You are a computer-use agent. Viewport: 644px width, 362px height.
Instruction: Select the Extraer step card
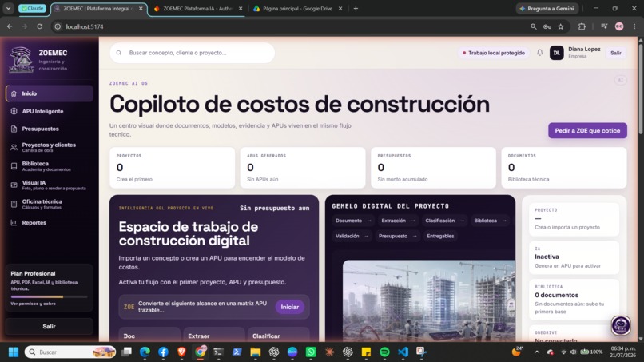[x=214, y=335]
